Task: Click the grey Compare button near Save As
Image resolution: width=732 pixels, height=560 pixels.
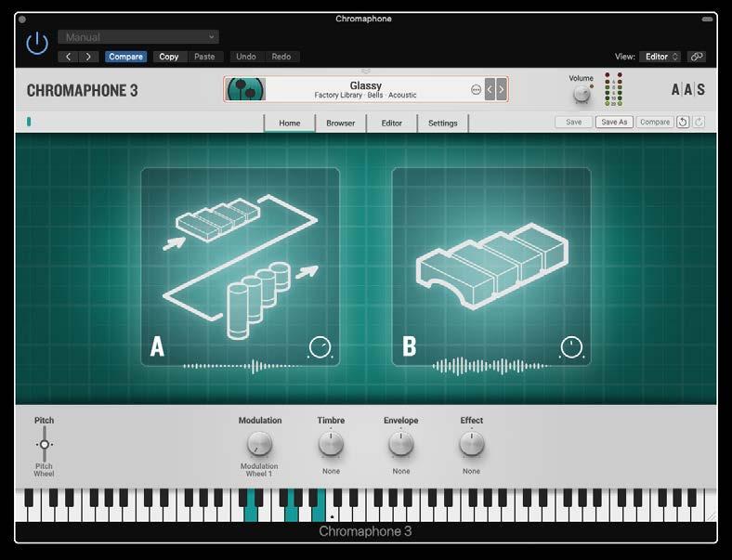Action: (655, 122)
